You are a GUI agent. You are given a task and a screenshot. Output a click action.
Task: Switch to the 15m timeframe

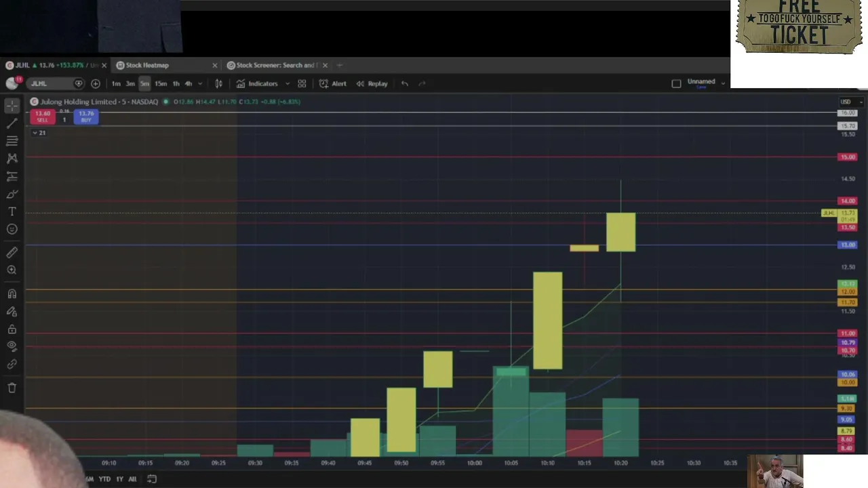point(161,83)
